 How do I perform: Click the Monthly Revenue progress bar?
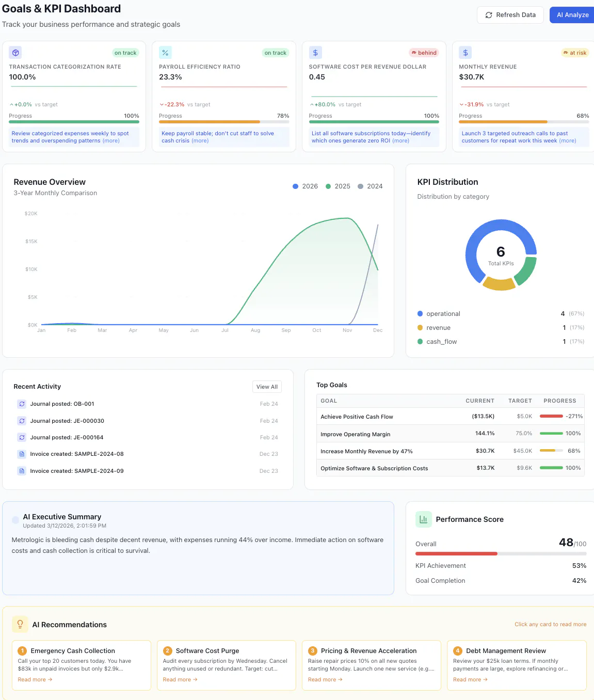pos(524,122)
